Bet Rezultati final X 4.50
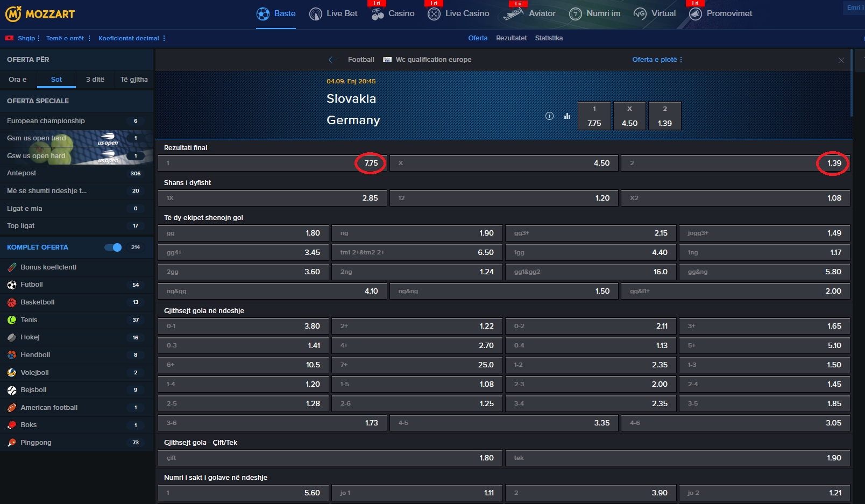The height and width of the screenshot is (504, 865). coord(504,163)
